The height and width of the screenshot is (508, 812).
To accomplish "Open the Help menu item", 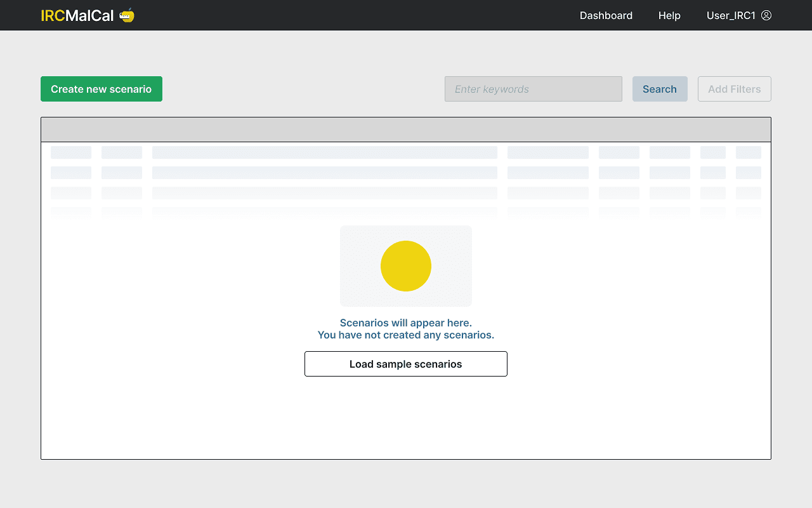I will pos(669,15).
